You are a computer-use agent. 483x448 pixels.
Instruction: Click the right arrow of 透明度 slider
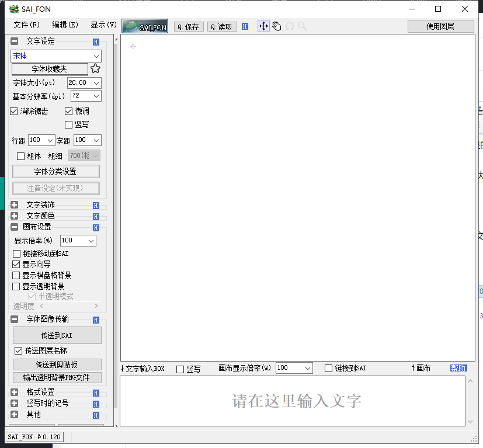click(x=96, y=306)
